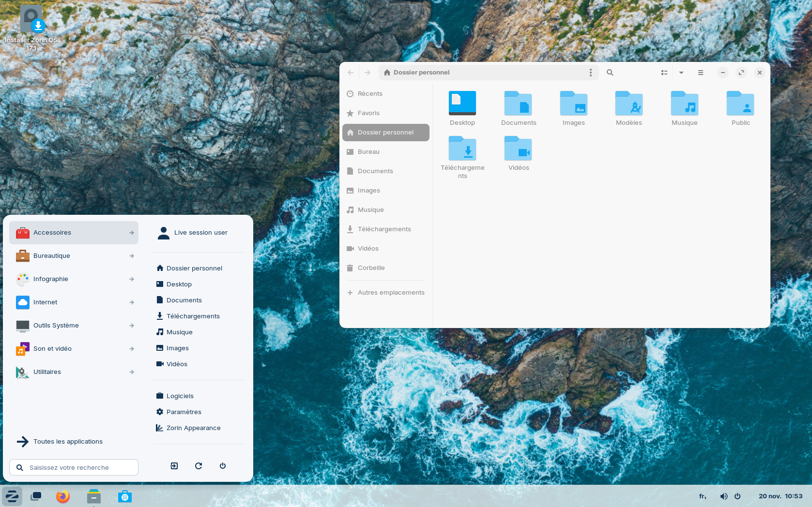Open the Desktop folder in the file manager
Image resolution: width=812 pixels, height=507 pixels.
462,109
